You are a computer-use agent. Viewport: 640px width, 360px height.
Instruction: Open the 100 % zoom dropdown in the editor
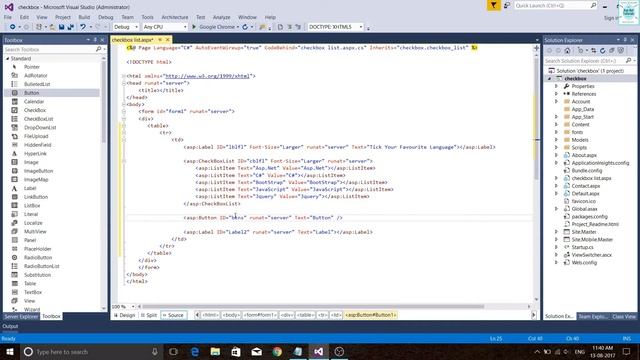tap(133, 306)
